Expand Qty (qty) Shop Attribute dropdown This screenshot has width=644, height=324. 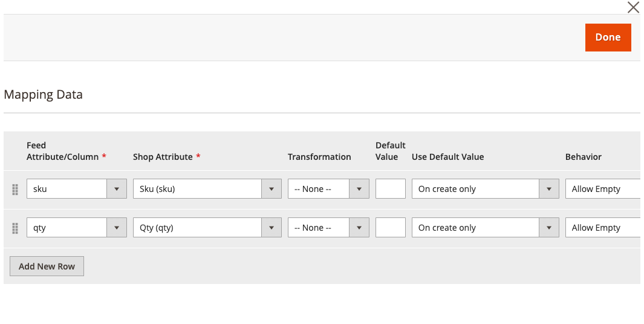coord(207,227)
